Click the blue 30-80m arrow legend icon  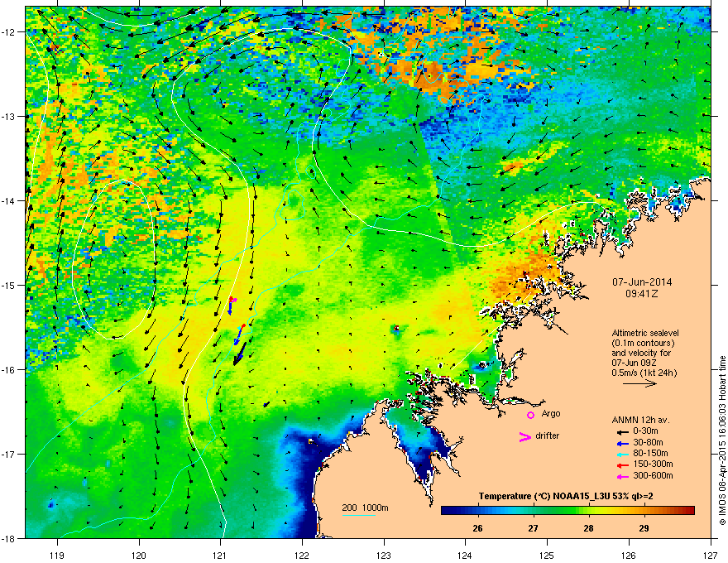pos(621,443)
